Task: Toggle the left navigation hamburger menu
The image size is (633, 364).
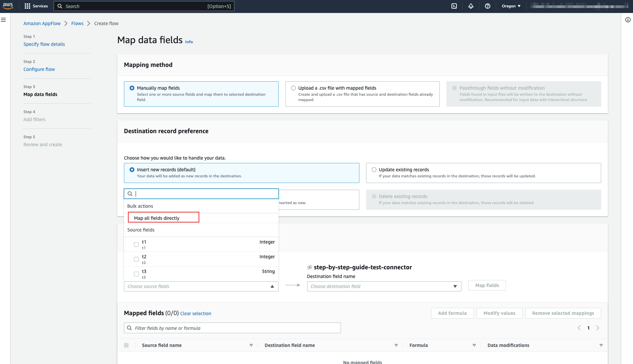Action: [4, 20]
